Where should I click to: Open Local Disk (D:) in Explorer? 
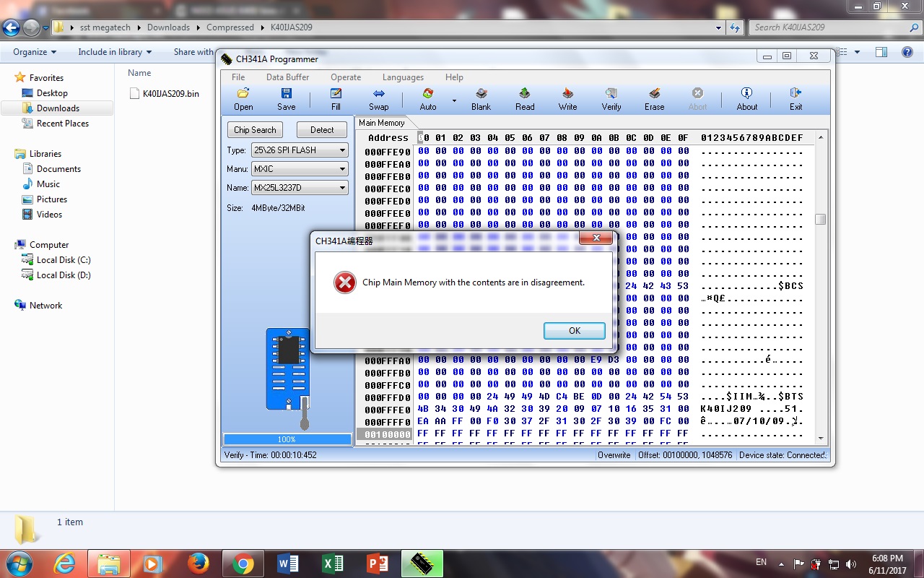point(64,275)
